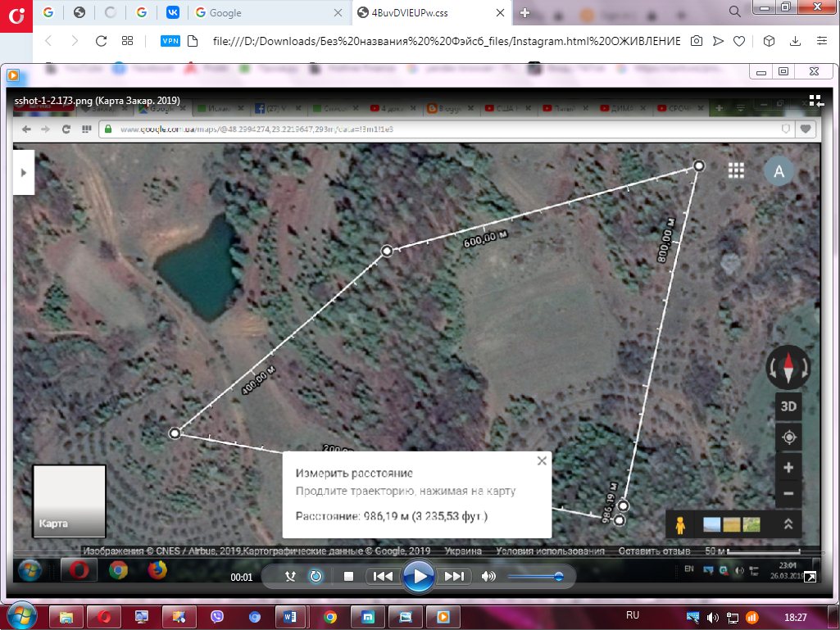The image size is (840, 630).
Task: Open Microsoft Word from the taskbar
Action: tap(290, 617)
